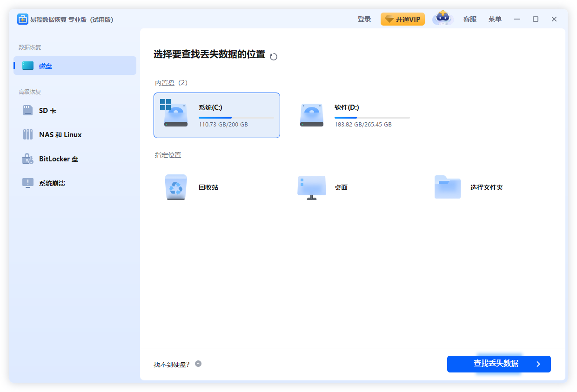Click the 查找丢失数据 button

click(x=498, y=364)
